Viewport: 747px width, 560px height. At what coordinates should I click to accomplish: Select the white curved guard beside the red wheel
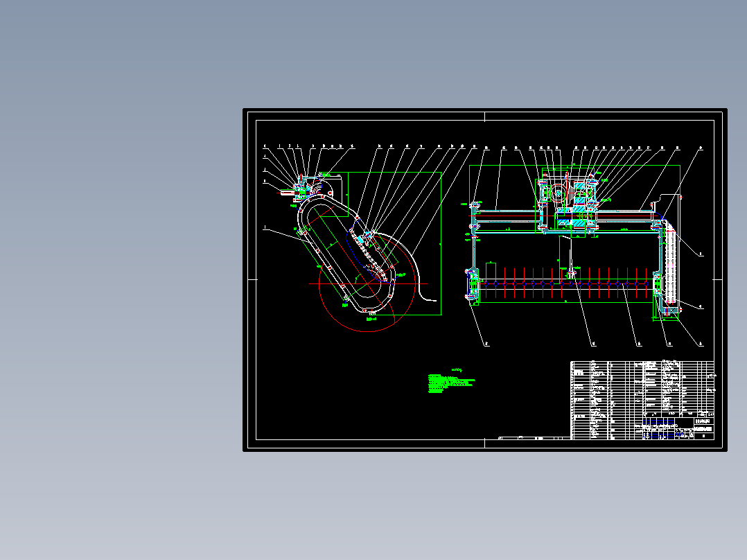[x=405, y=267]
